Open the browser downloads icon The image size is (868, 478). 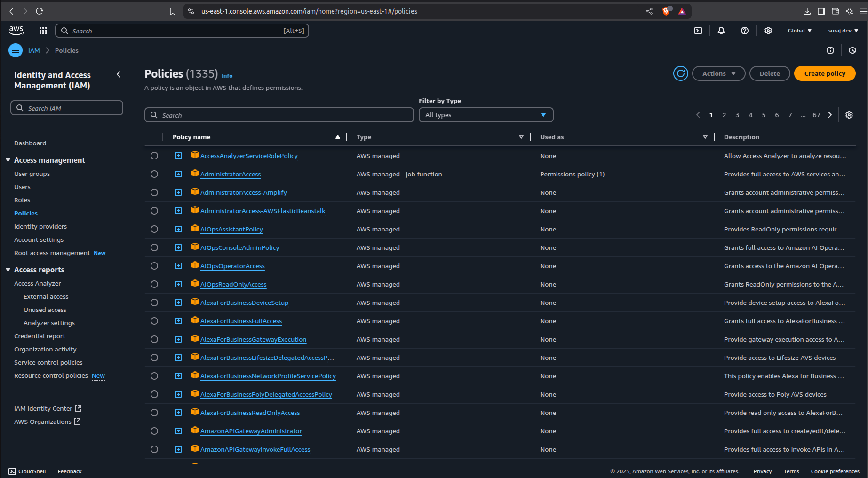807,11
